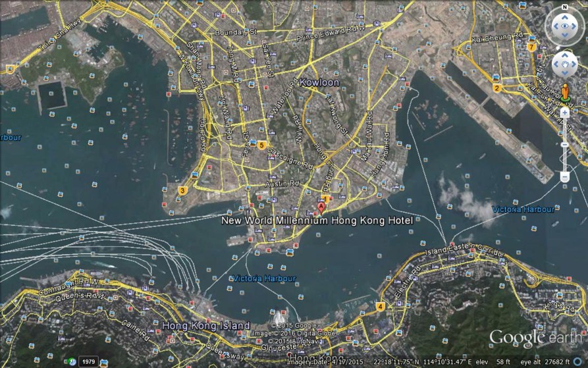Click the Kowloon place label
This screenshot has width=588, height=368.
click(x=319, y=84)
